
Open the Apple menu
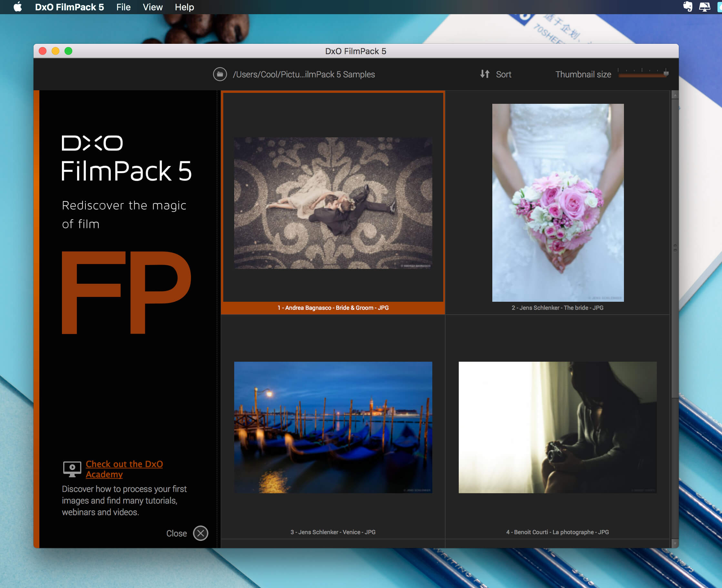pos(18,7)
